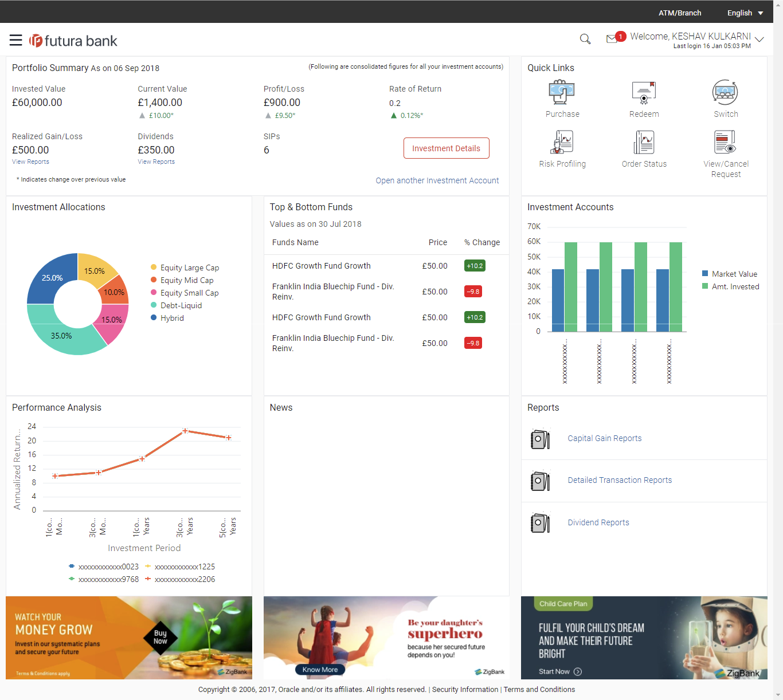Click the Price column header

pyautogui.click(x=438, y=242)
